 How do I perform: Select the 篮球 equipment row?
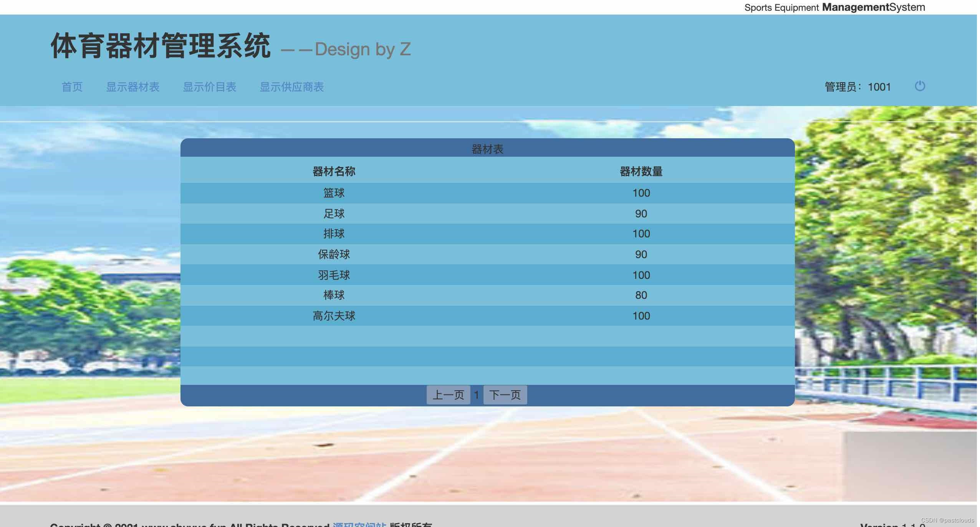[333, 193]
